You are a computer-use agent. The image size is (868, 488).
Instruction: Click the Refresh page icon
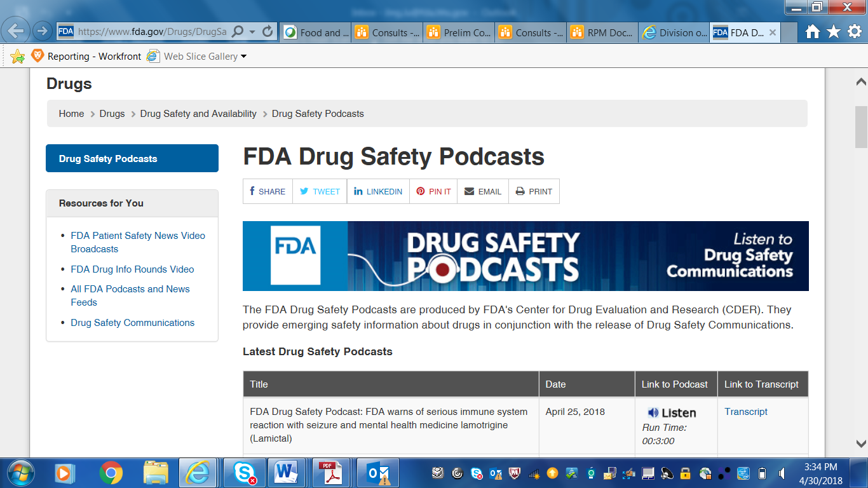point(268,32)
